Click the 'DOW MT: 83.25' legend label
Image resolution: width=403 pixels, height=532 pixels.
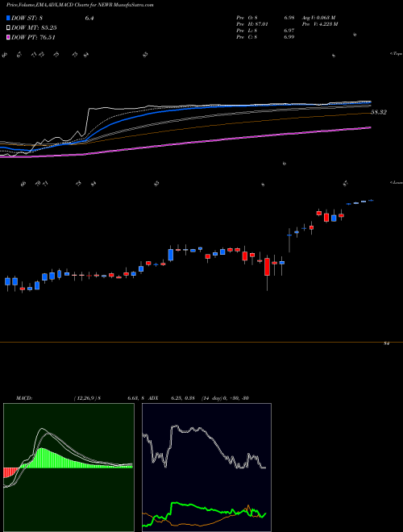(x=34, y=28)
